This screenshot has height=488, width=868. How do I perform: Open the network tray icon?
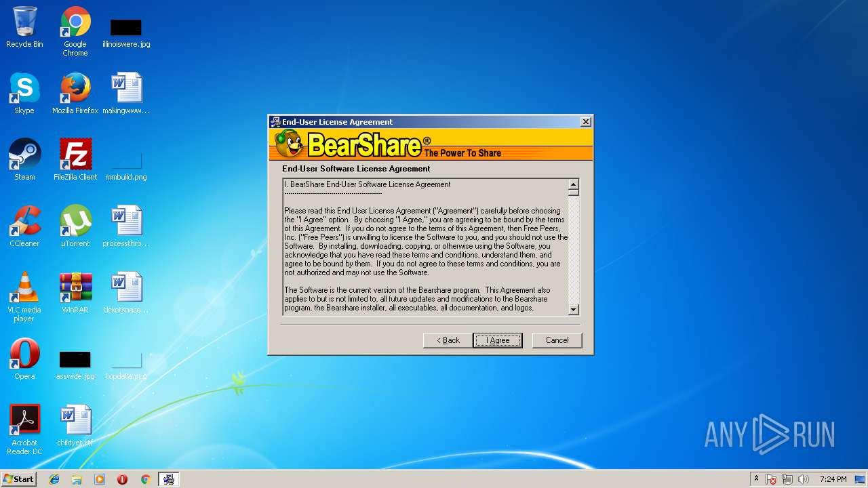coord(787,479)
